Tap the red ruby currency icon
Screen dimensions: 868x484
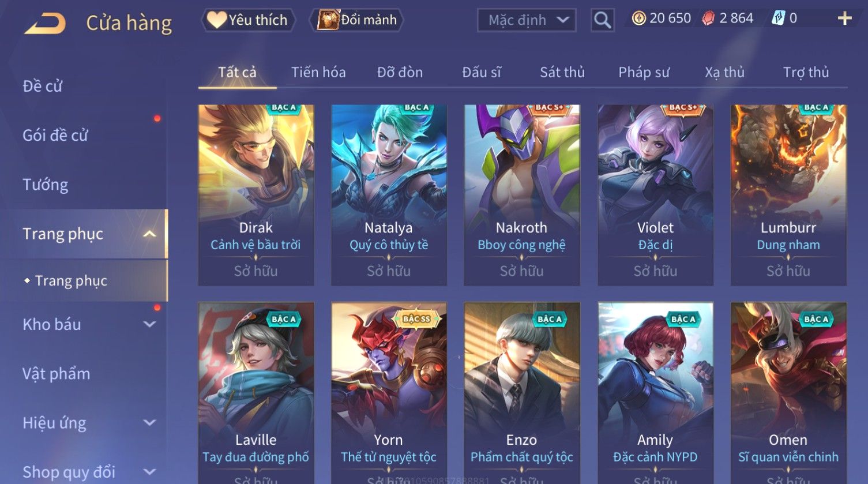point(708,18)
